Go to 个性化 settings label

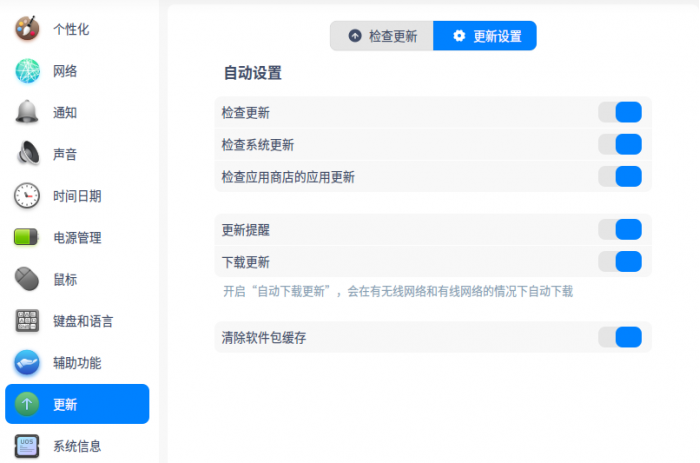click(x=71, y=29)
